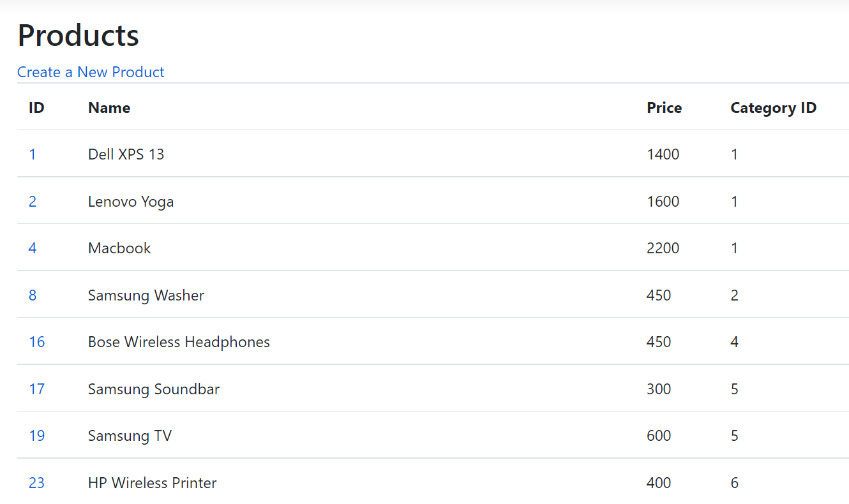Click the Name column header
The image size is (849, 504).
109,108
